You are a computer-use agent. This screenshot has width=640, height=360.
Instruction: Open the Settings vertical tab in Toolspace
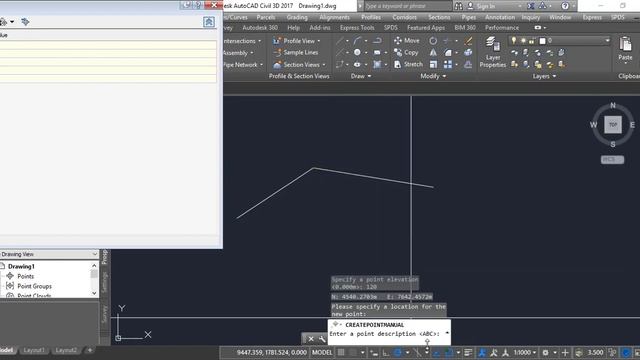coord(105,282)
